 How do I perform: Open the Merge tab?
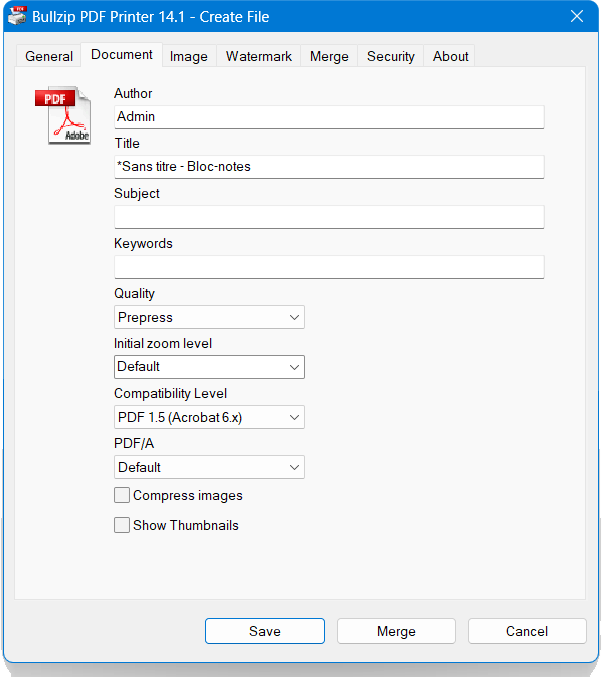coord(329,56)
